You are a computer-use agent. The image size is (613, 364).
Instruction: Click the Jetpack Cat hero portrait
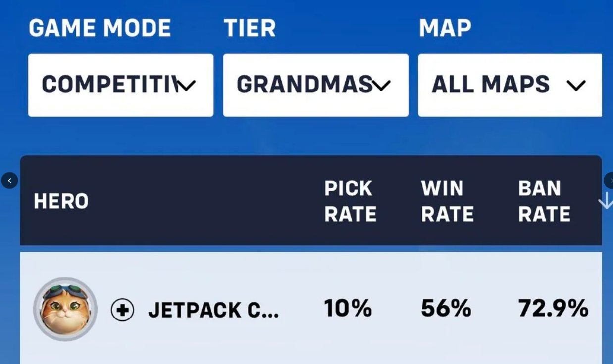pos(65,309)
